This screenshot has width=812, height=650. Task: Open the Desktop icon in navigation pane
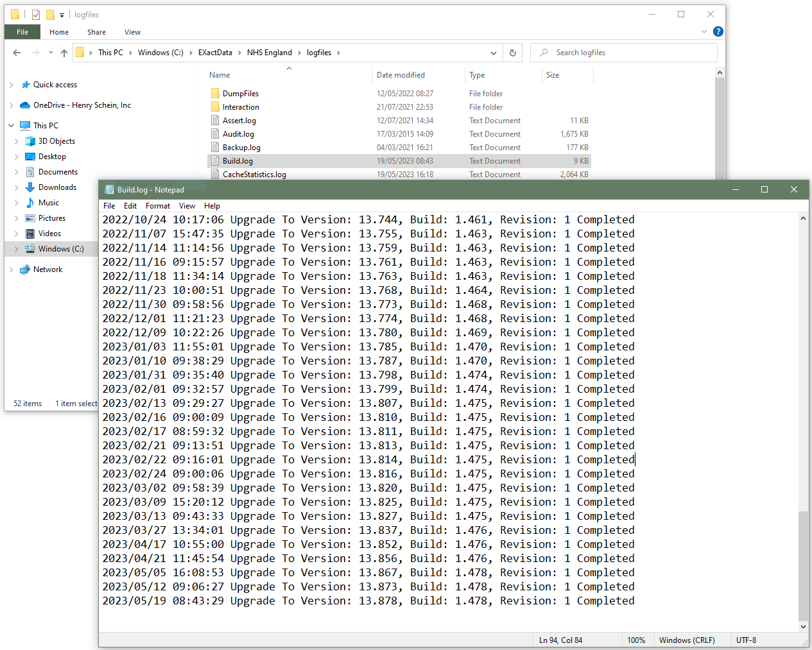click(30, 157)
